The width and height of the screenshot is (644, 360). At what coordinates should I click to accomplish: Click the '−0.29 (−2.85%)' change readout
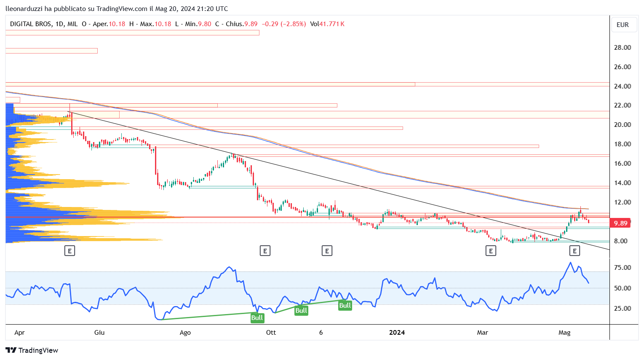(284, 24)
